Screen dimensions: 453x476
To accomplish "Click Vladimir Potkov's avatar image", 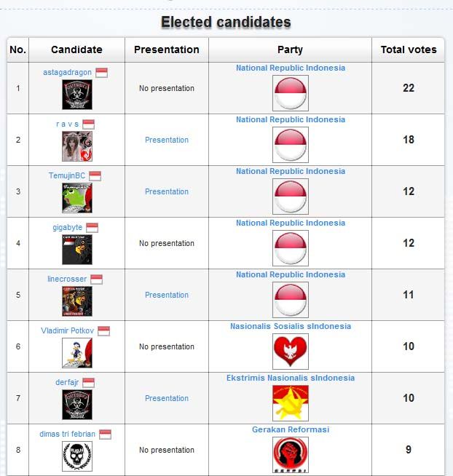I will 76,353.
